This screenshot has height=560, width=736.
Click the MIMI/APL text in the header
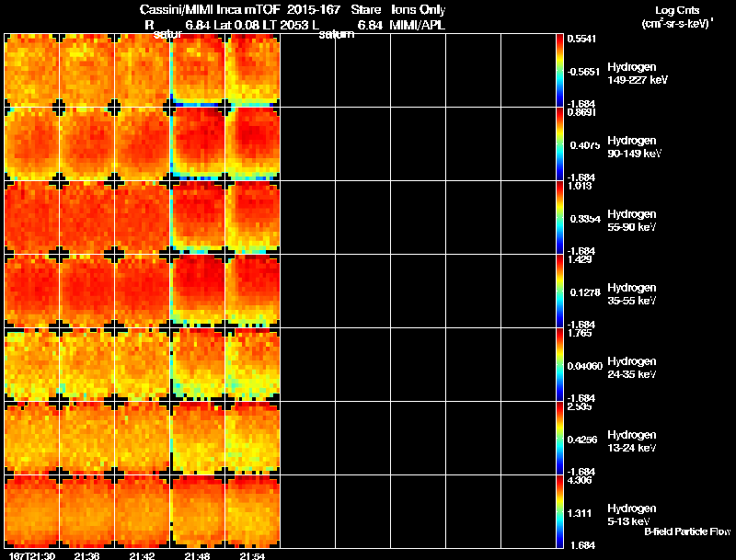[x=417, y=25]
